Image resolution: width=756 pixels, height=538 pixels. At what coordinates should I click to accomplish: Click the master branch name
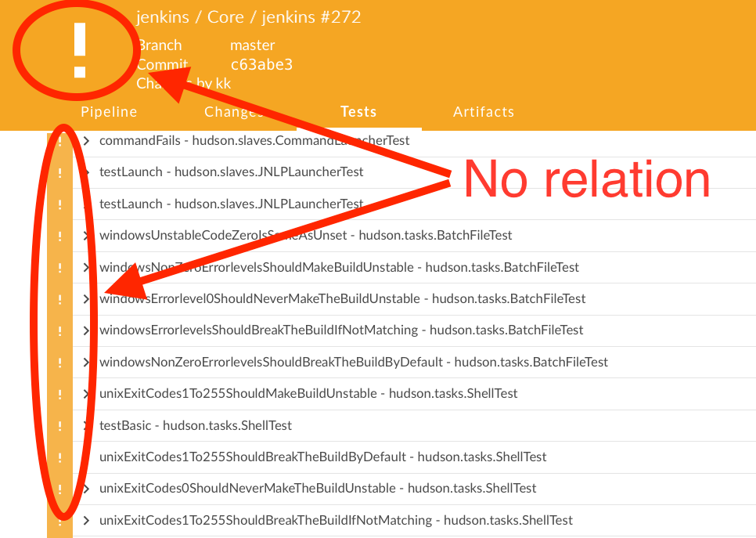pos(252,45)
